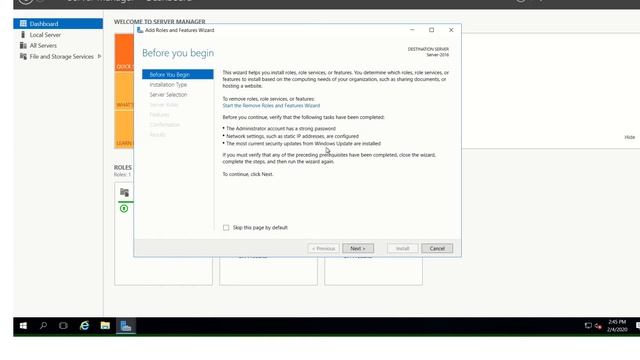Click the network tray icon
640x360 pixels.
588,326
